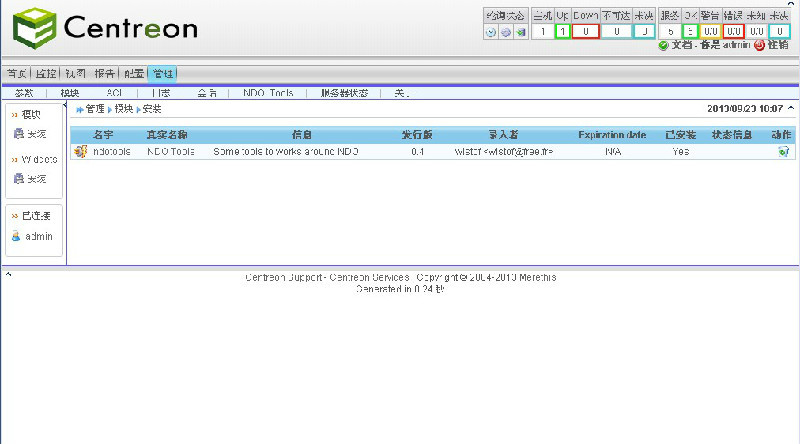Viewport: 800px width, 444px height.
Task: Click the 模块 breadcrumb link
Action: (x=122, y=108)
